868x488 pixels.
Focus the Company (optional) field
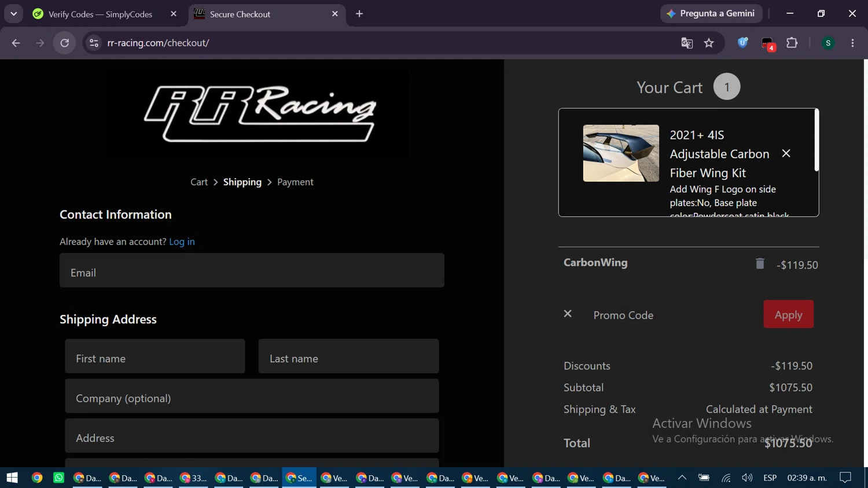click(252, 396)
